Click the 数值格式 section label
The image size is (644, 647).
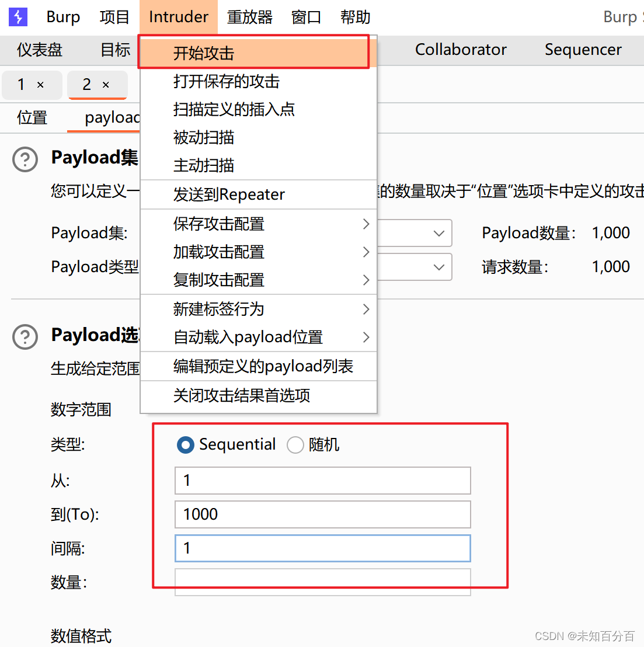click(81, 636)
